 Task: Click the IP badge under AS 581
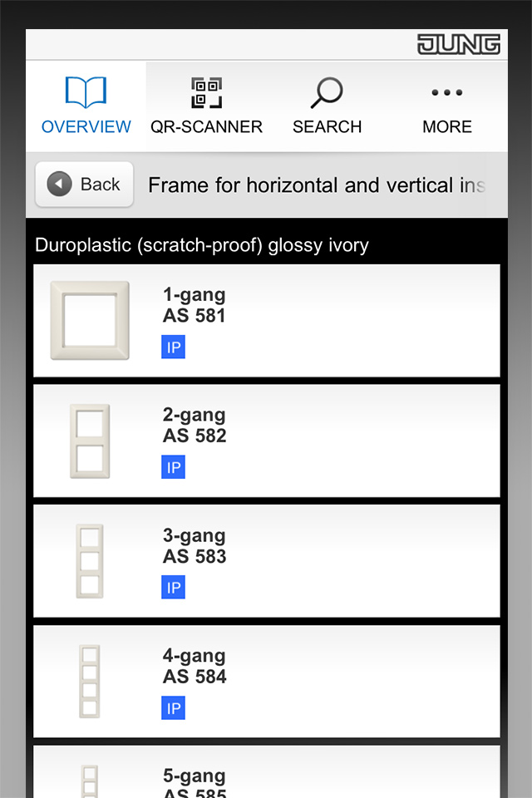point(173,347)
